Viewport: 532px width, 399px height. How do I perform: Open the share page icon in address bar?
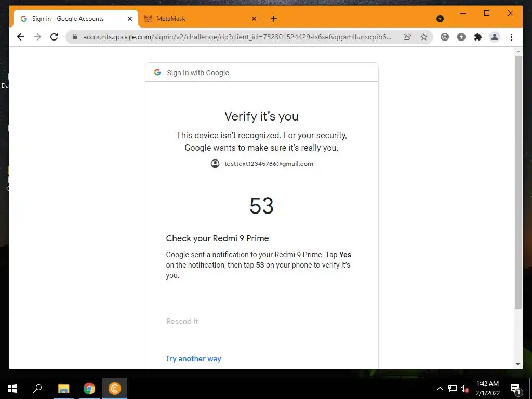coord(407,37)
